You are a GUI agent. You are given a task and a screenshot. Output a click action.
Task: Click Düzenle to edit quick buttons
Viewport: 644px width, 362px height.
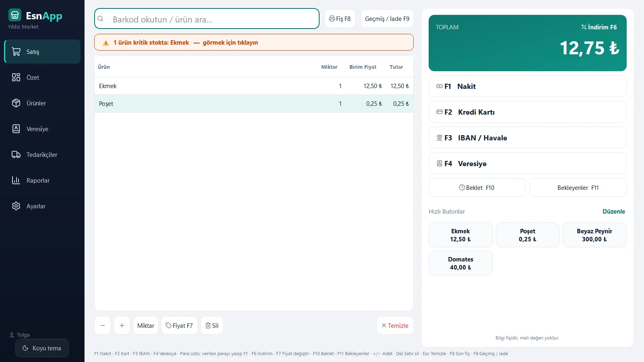click(614, 211)
